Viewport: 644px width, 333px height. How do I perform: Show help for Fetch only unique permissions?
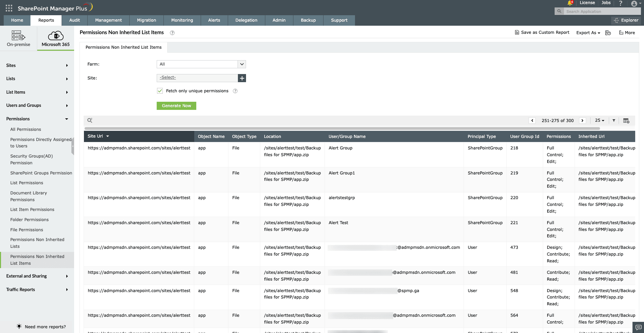pos(235,91)
